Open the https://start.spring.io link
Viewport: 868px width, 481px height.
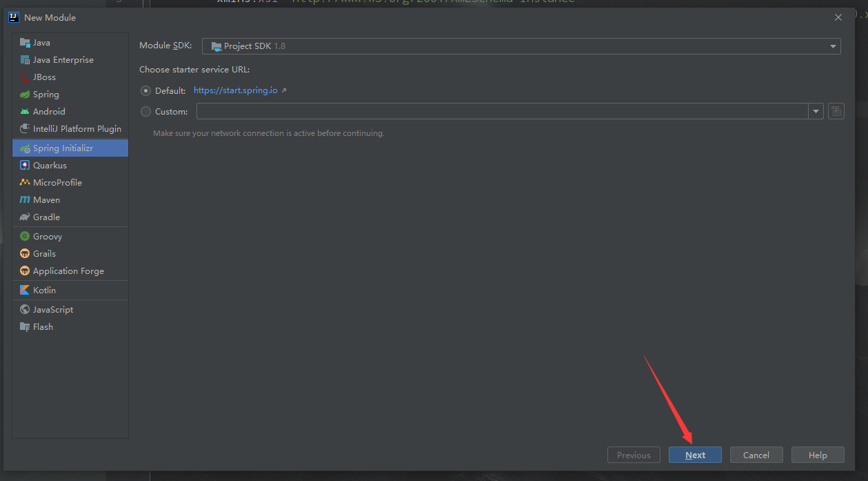click(x=236, y=90)
